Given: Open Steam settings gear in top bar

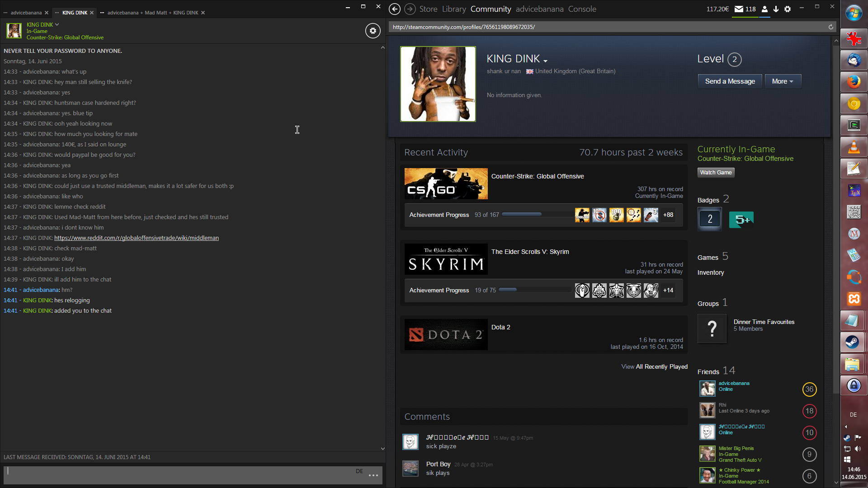Looking at the screenshot, I should coord(788,9).
